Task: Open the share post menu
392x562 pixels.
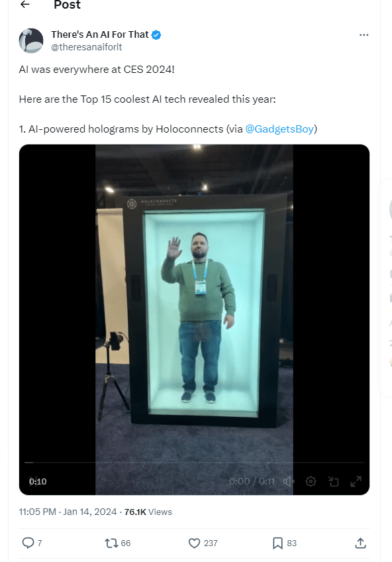Action: point(360,543)
